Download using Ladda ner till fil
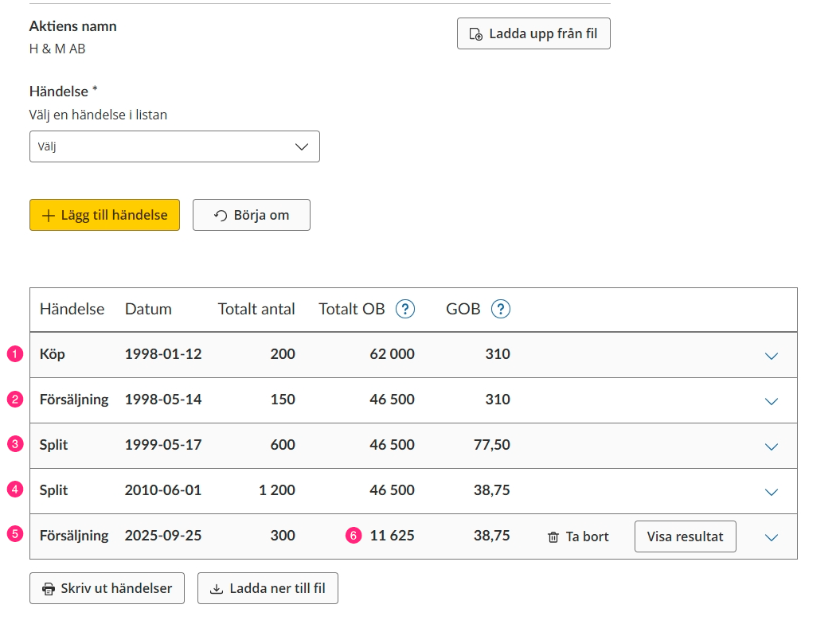 (268, 589)
